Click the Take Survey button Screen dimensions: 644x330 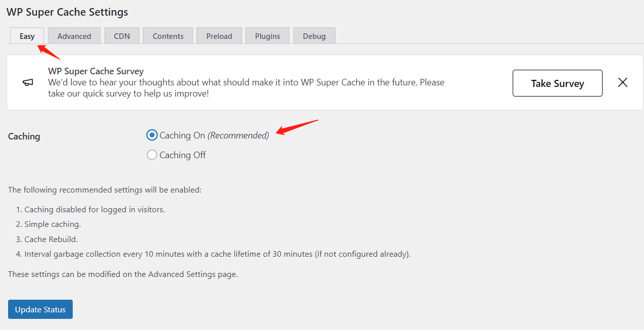[558, 83]
